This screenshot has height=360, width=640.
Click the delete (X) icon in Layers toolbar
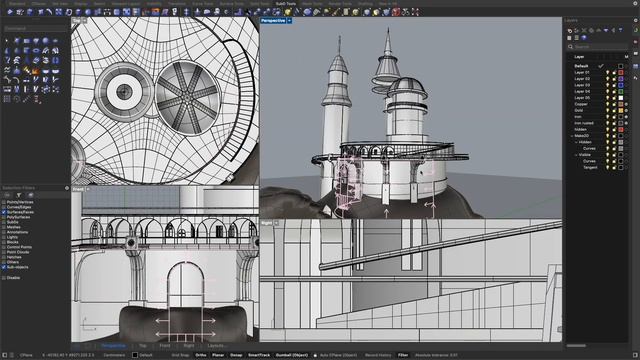coord(584,30)
